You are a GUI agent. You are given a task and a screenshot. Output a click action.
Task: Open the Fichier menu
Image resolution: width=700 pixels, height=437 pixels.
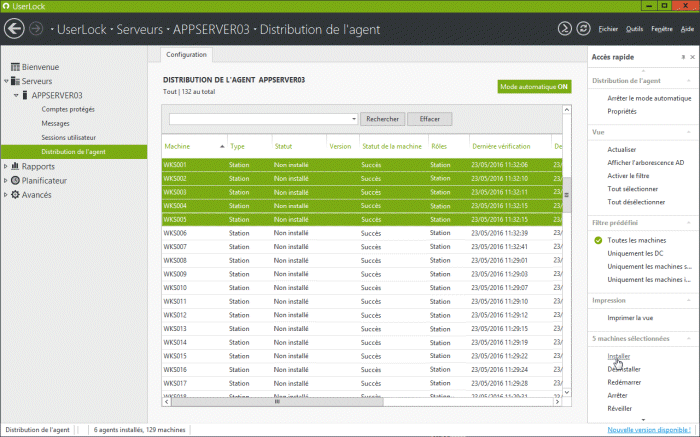[x=608, y=29]
